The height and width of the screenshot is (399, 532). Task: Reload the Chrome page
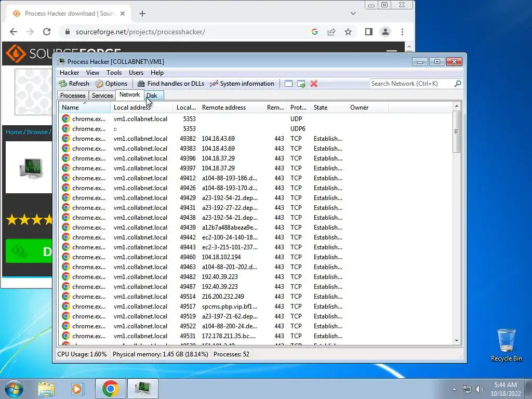47,32
